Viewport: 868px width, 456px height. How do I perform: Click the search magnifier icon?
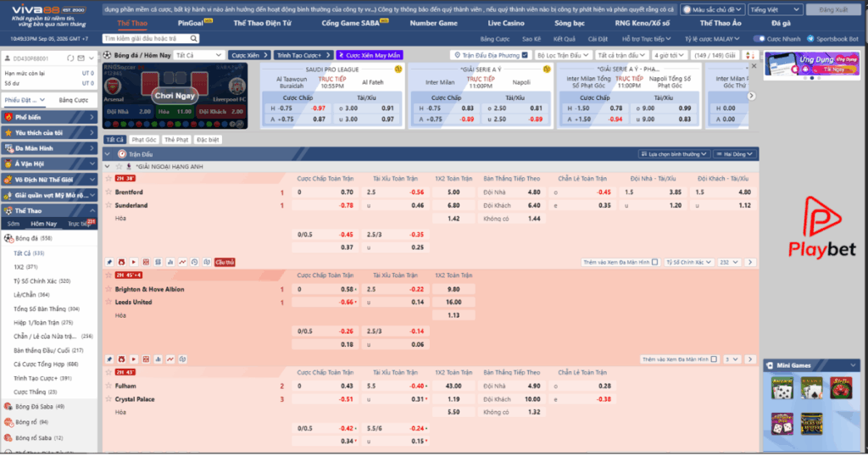tap(194, 38)
